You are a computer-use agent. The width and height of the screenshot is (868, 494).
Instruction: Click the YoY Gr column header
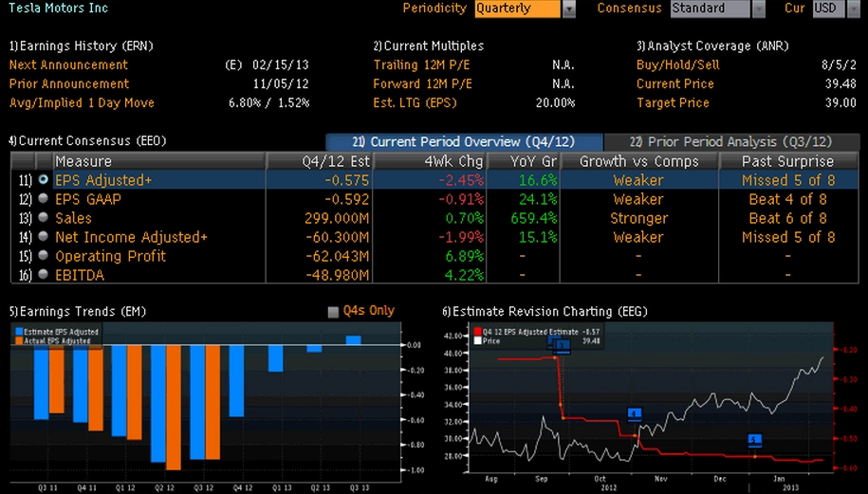tap(523, 161)
